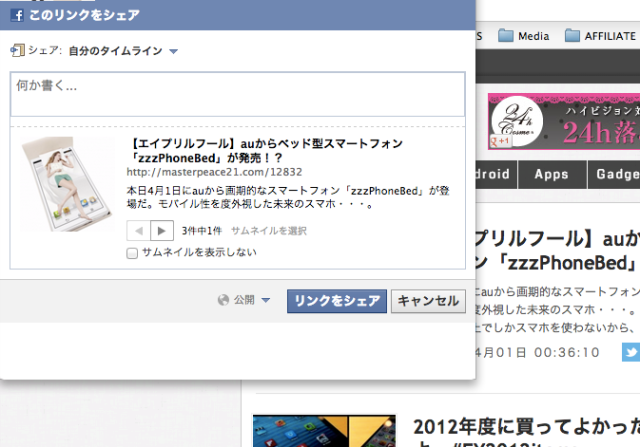This screenshot has width=640, height=447.
Task: Open the Gadget tab in the site navigation
Action: click(x=614, y=174)
